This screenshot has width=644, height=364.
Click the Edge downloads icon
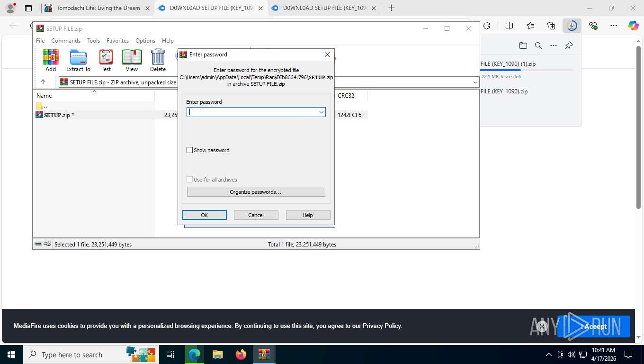click(572, 26)
